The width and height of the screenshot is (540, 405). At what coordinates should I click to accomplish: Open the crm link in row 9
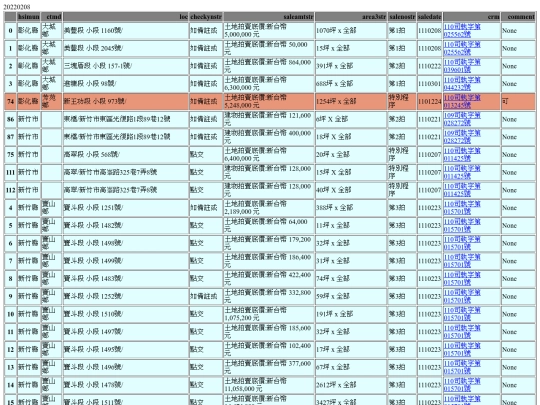click(462, 297)
